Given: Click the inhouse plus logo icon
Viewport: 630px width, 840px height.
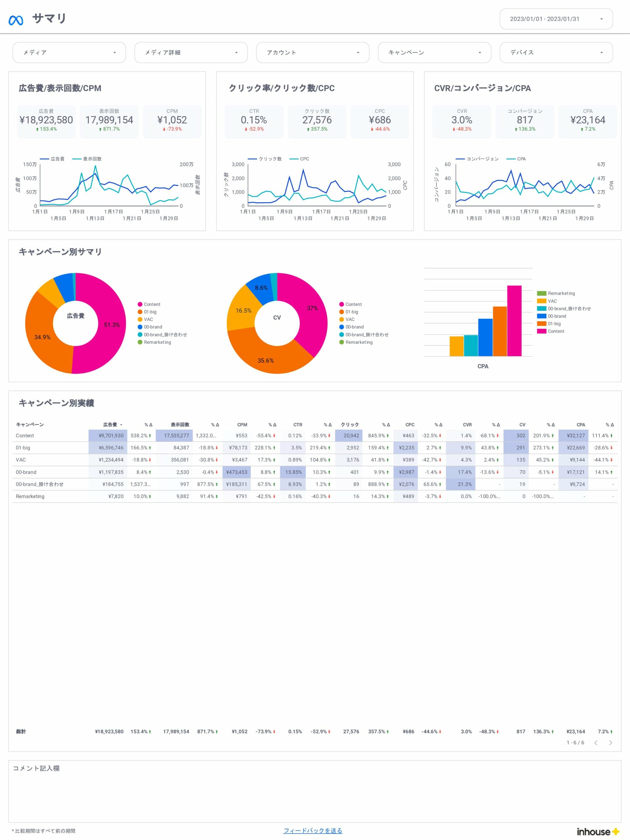Looking at the screenshot, I should pyautogui.click(x=616, y=831).
